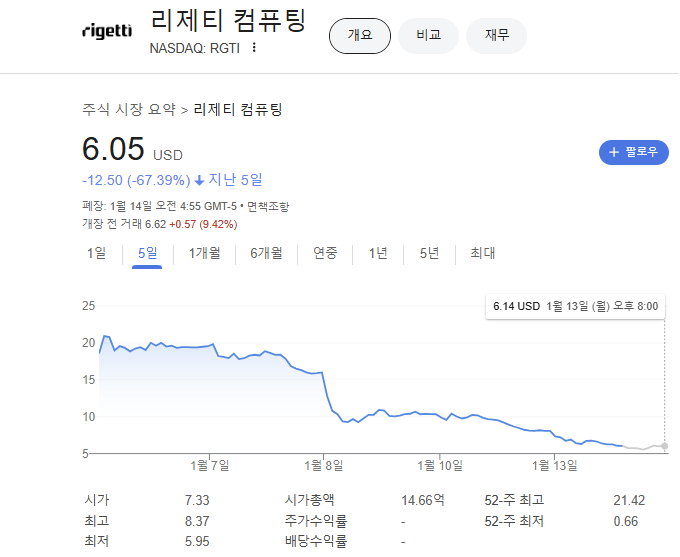The width and height of the screenshot is (680, 557).
Task: Switch chart to 1개월 range
Action: 204,253
